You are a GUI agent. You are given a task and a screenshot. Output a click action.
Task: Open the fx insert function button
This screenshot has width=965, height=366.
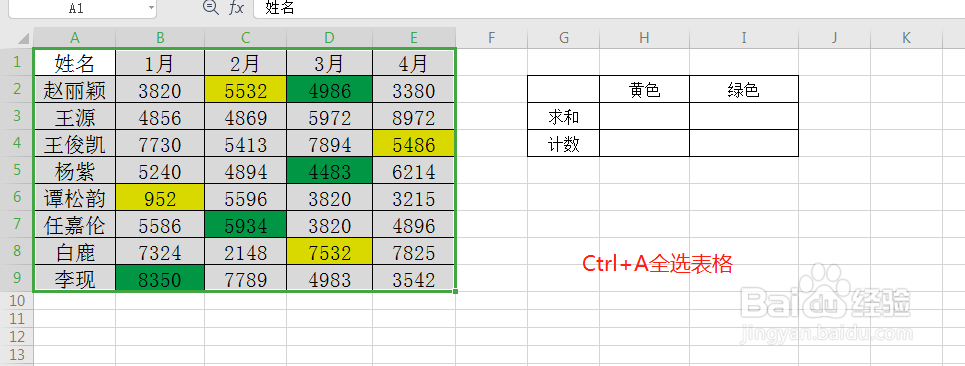236,8
